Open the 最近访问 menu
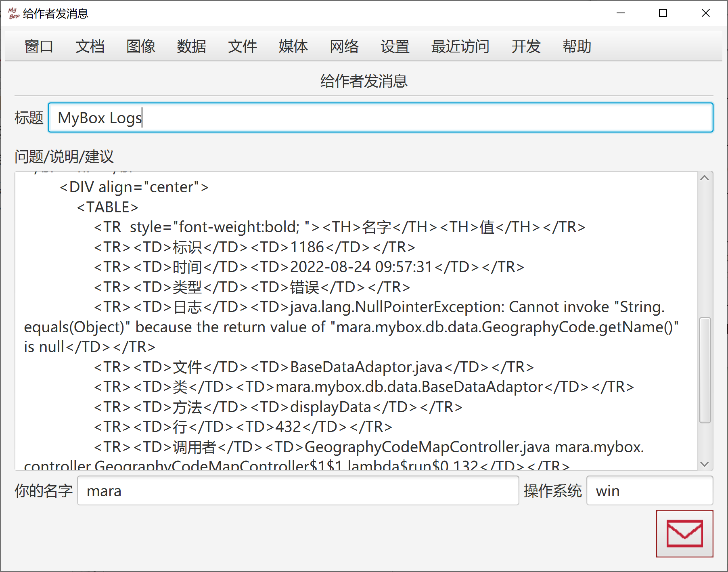This screenshot has height=572, width=728. click(x=460, y=46)
